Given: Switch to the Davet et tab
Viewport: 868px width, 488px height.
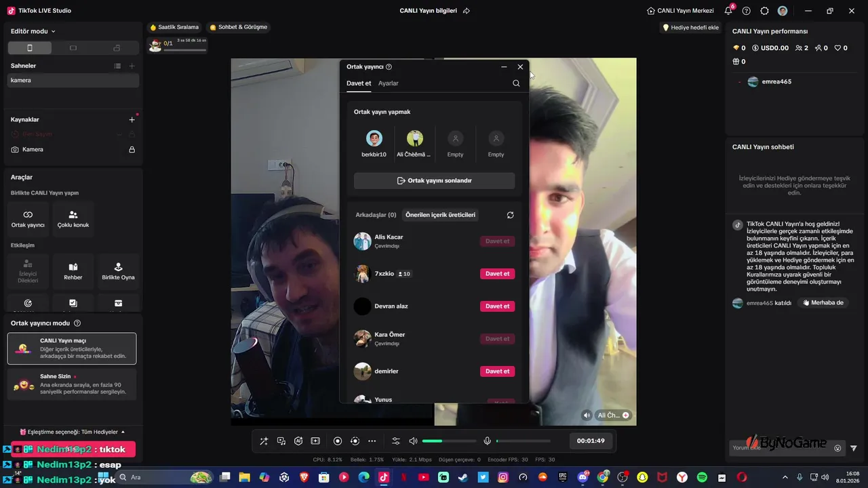Looking at the screenshot, I should pos(359,83).
